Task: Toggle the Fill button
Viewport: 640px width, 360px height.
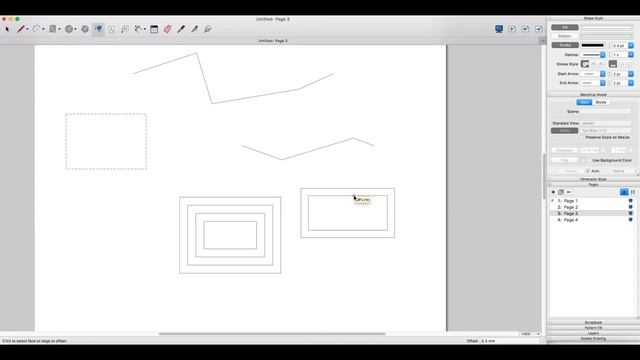Action: coord(565,27)
